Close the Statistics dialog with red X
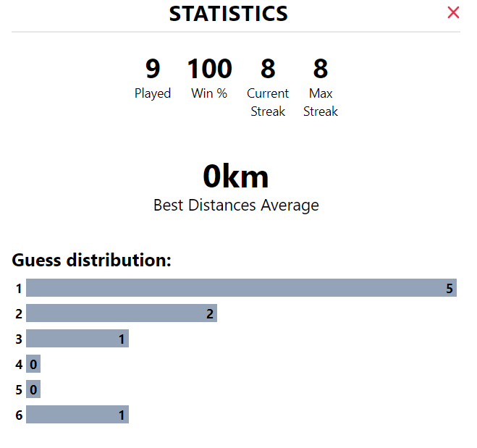The height and width of the screenshot is (448, 477). (x=453, y=12)
